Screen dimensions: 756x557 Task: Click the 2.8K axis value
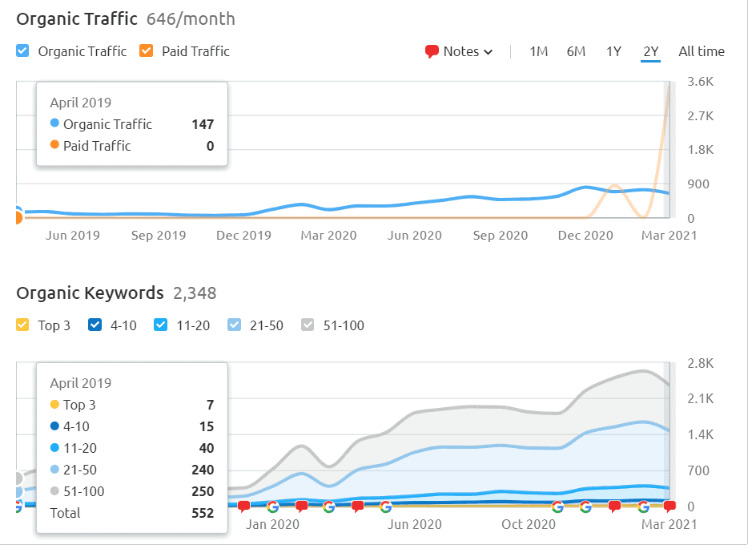701,363
